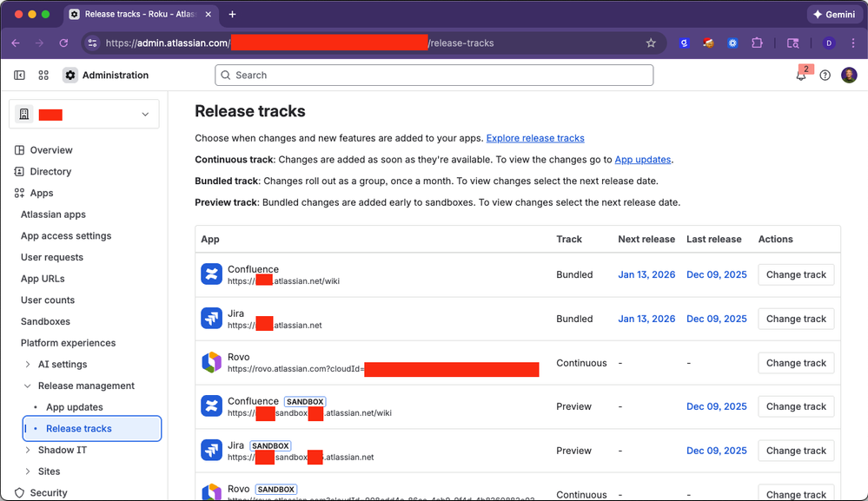Open User counts page
868x501 pixels.
[48, 300]
